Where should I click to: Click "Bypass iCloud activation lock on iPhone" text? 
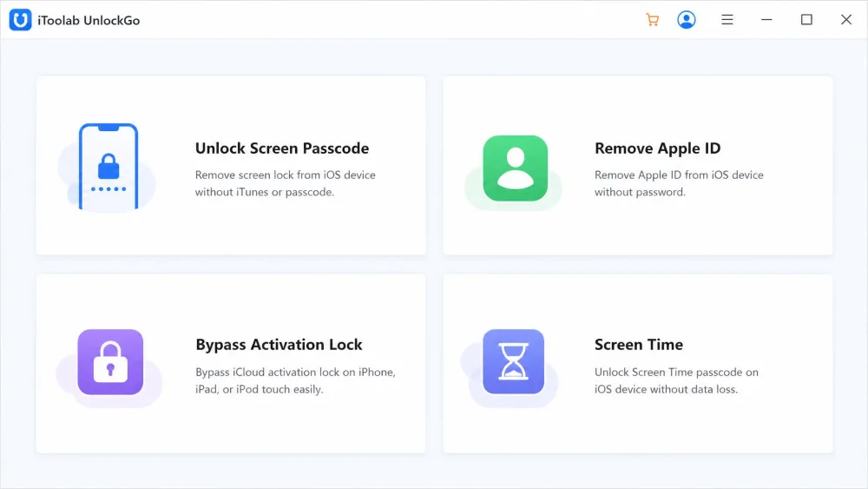296,372
